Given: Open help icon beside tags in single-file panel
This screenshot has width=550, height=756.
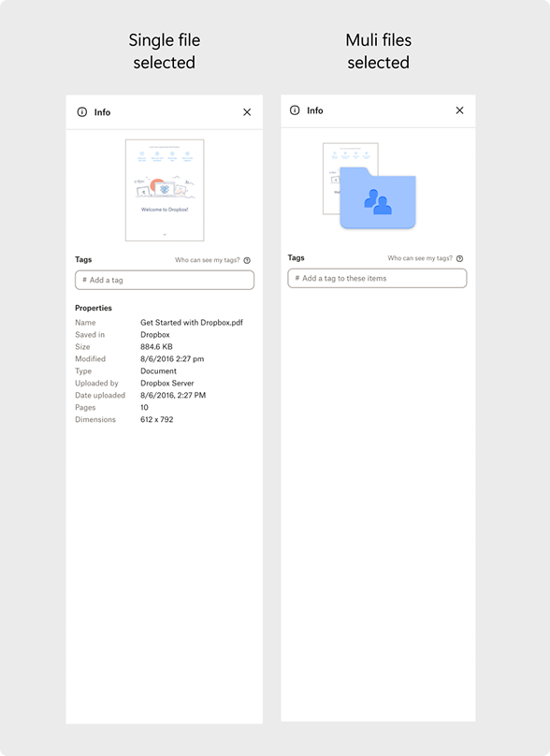Looking at the screenshot, I should point(247,260).
